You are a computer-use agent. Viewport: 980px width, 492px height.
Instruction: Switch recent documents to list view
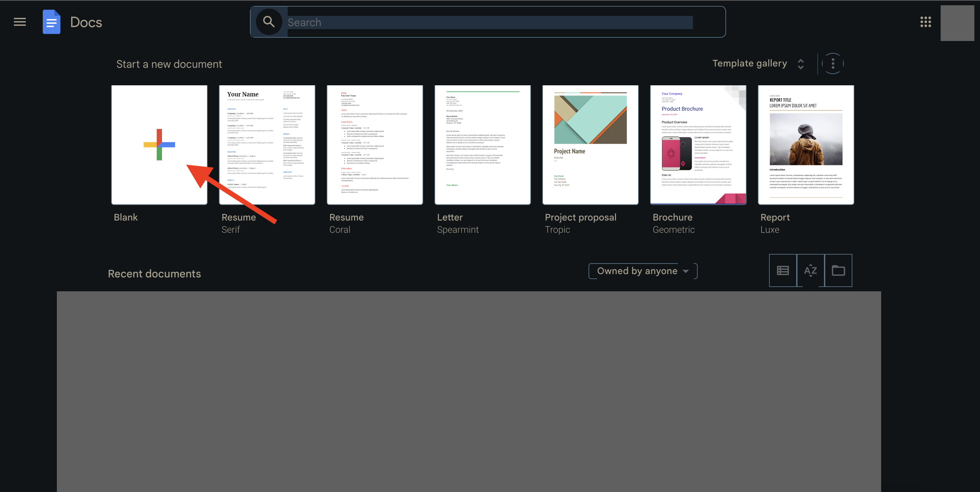(x=783, y=270)
